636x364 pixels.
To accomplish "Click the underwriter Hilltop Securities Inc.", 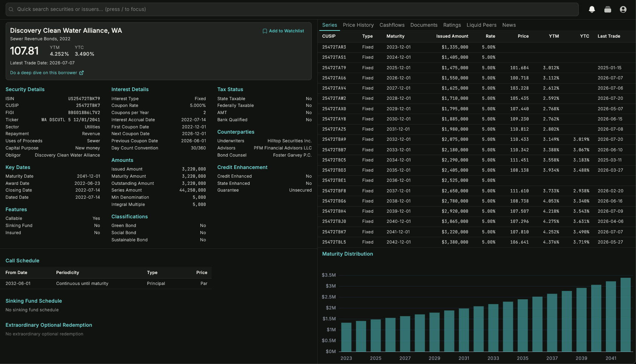I will [290, 141].
